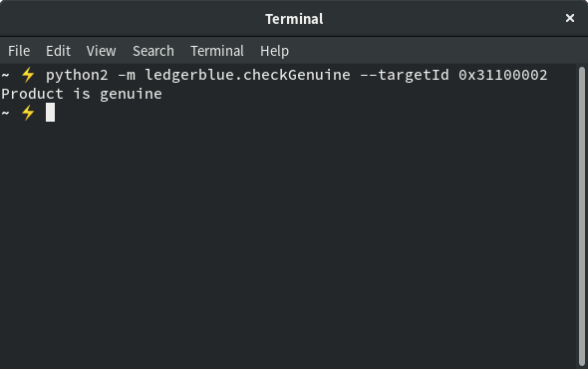Click the block cursor at the prompt

coord(50,113)
